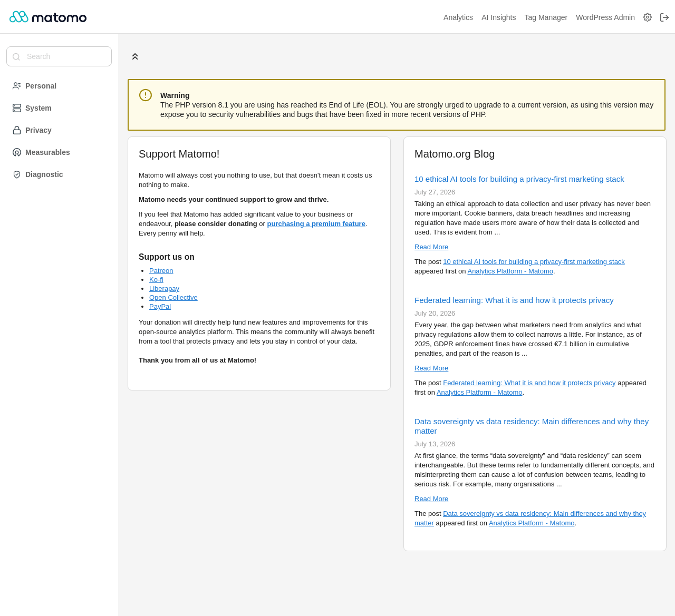675x616 pixels.
Task: Collapse section with double chevron up
Action: click(x=135, y=56)
